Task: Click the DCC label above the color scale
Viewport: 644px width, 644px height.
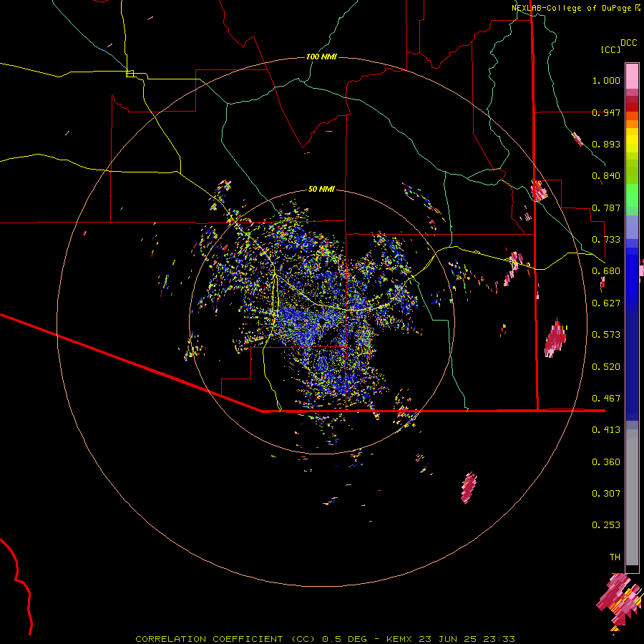Action: click(x=629, y=43)
